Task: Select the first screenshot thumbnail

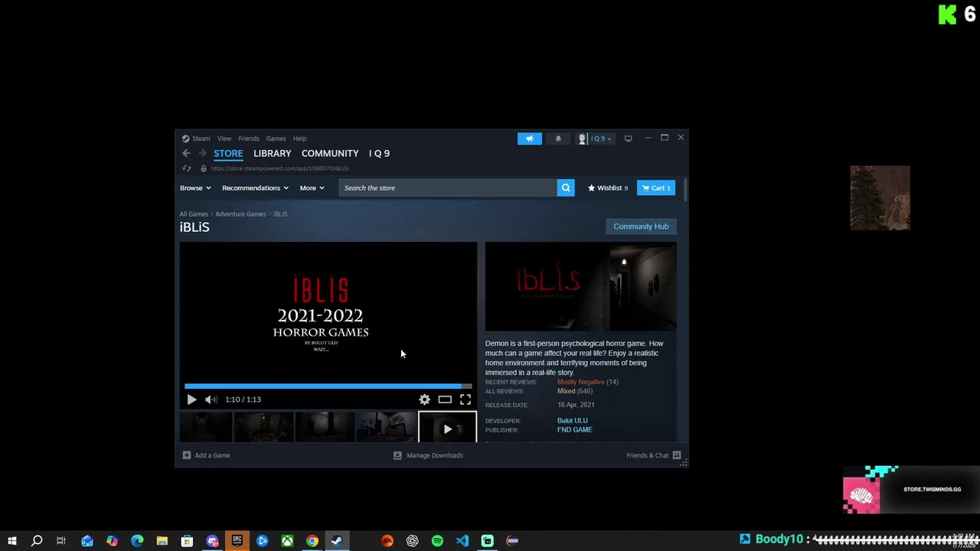Action: [206, 427]
